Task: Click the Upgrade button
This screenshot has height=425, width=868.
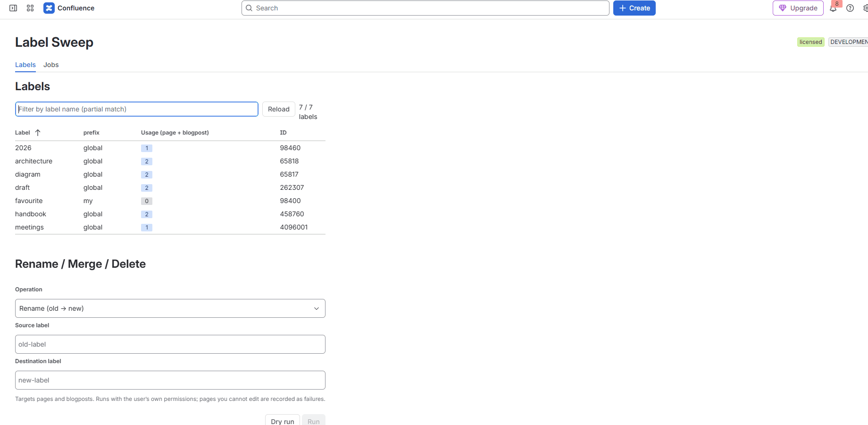Action: (x=798, y=8)
